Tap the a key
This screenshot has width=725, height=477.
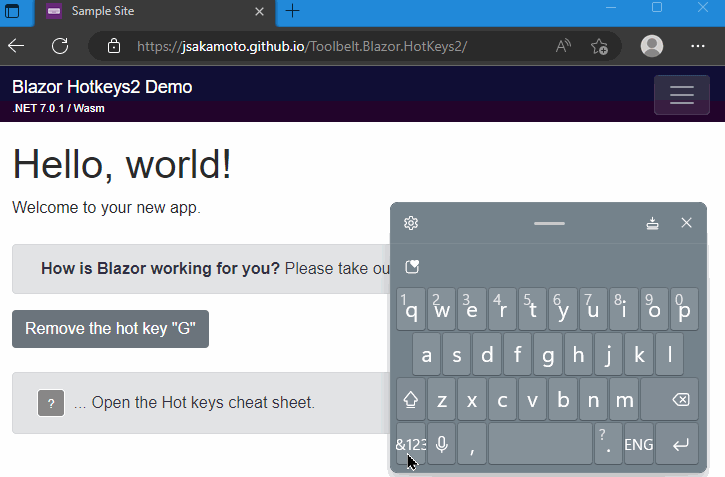(x=426, y=354)
